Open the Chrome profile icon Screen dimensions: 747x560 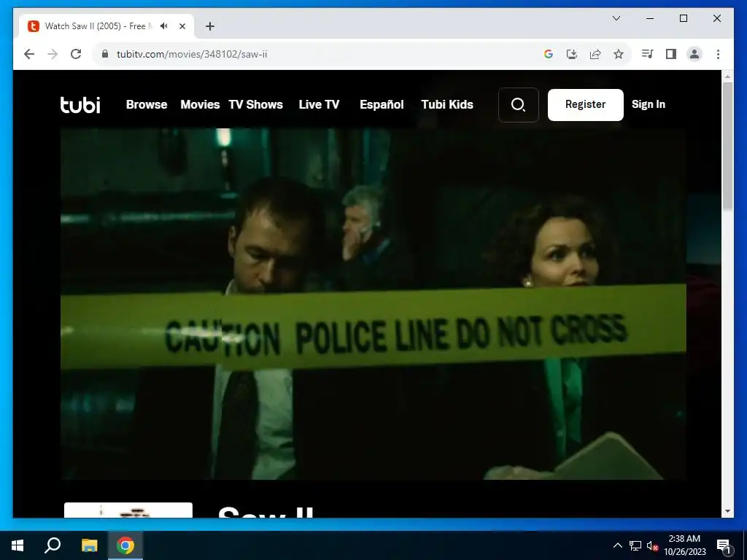pos(694,54)
